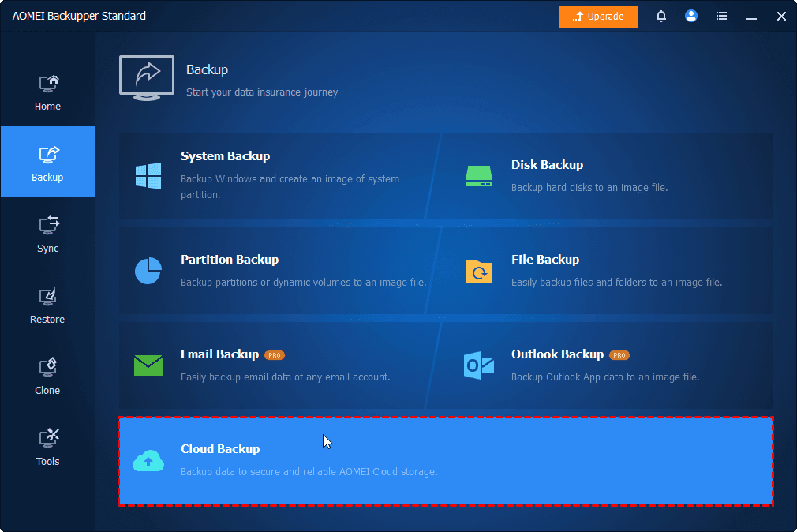Click 'Backup Windows and create an image' description
Screen dimensions: 797x532
pos(290,186)
